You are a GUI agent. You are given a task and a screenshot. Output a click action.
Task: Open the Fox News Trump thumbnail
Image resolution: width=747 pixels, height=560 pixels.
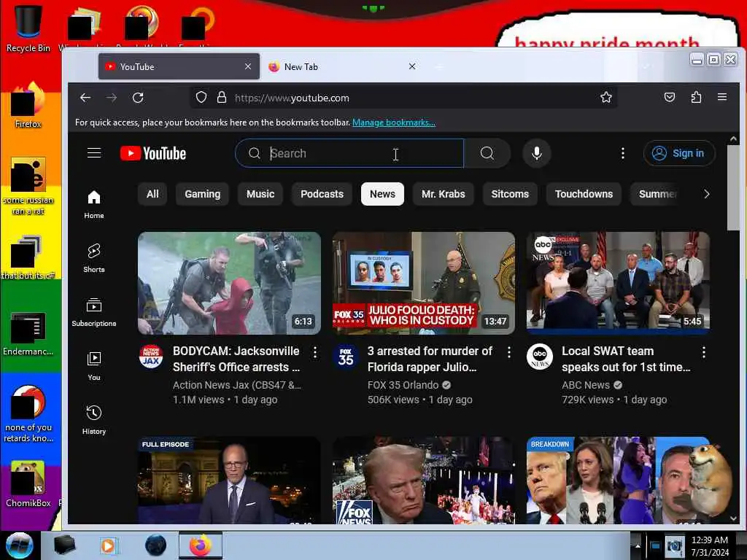pyautogui.click(x=424, y=480)
